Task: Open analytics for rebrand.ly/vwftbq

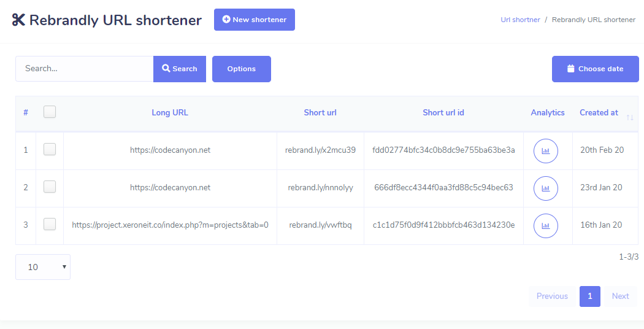Action: tap(545, 226)
